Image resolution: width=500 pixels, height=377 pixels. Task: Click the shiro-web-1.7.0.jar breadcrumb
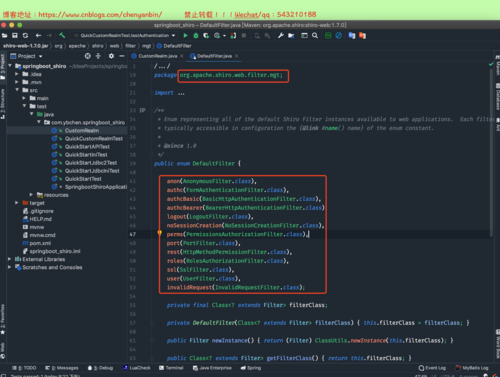pyautogui.click(x=26, y=46)
